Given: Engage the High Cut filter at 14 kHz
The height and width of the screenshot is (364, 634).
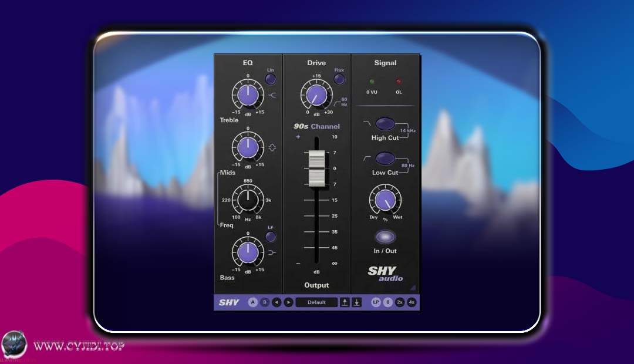Looking at the screenshot, I should tap(385, 124).
